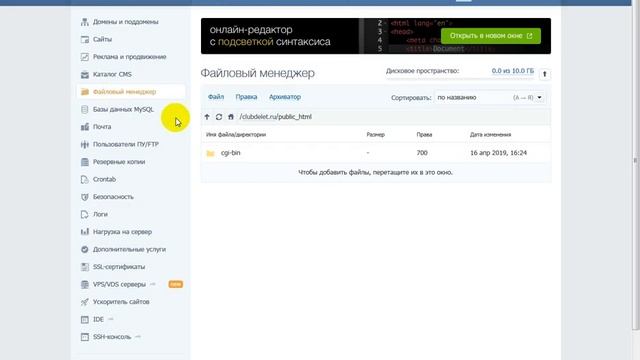Open the SSL-сертификаты icon
This screenshot has height=360, width=640.
coord(84,267)
